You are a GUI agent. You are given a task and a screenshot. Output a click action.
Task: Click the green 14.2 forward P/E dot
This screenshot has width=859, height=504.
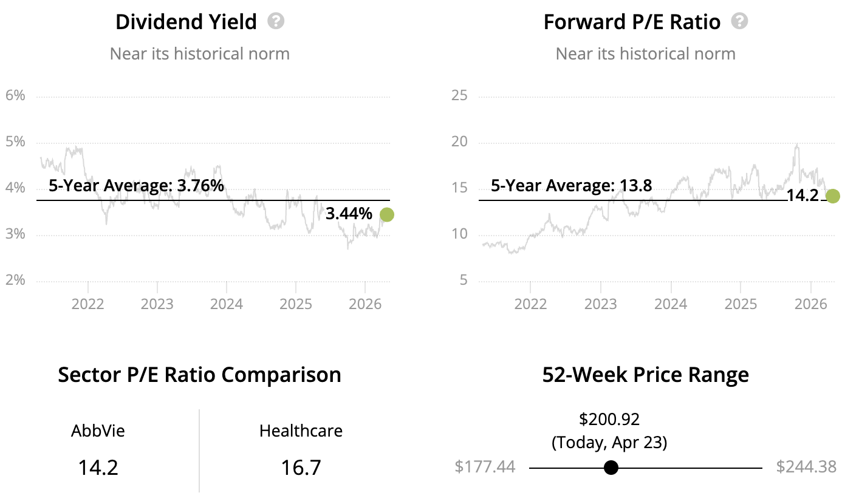point(833,196)
